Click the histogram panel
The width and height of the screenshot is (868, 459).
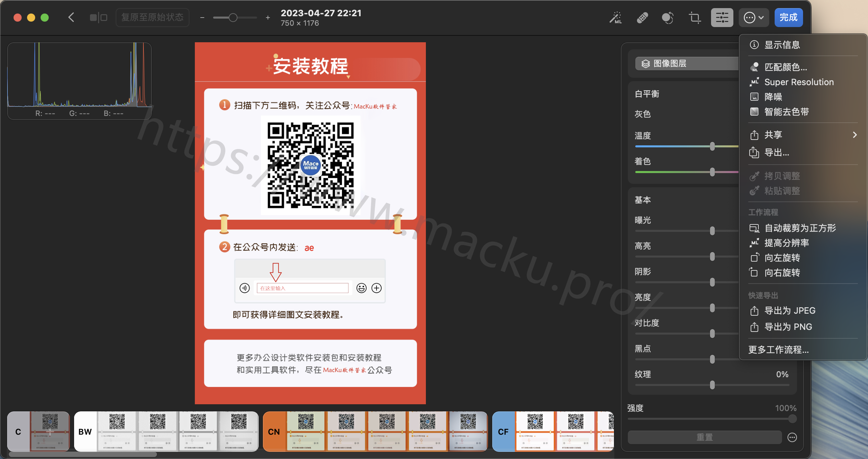click(x=79, y=81)
